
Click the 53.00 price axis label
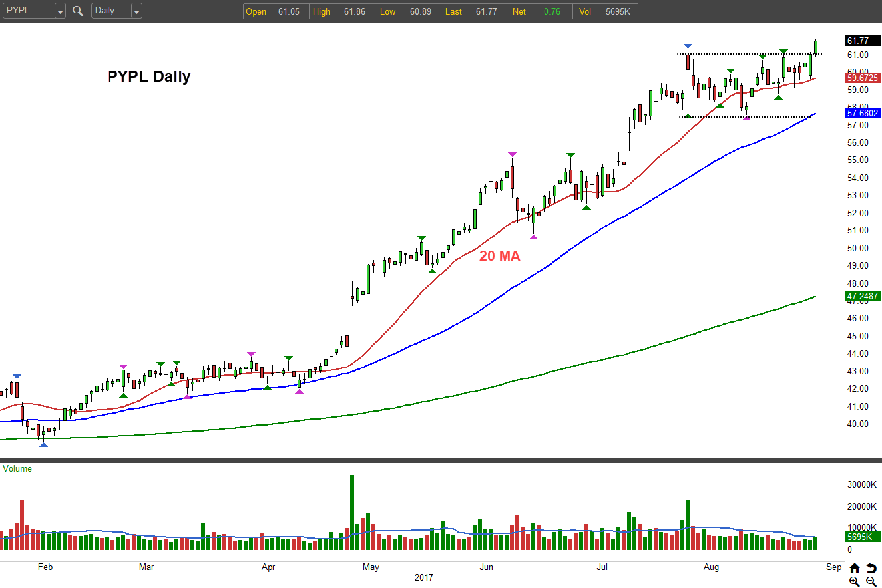coord(857,196)
